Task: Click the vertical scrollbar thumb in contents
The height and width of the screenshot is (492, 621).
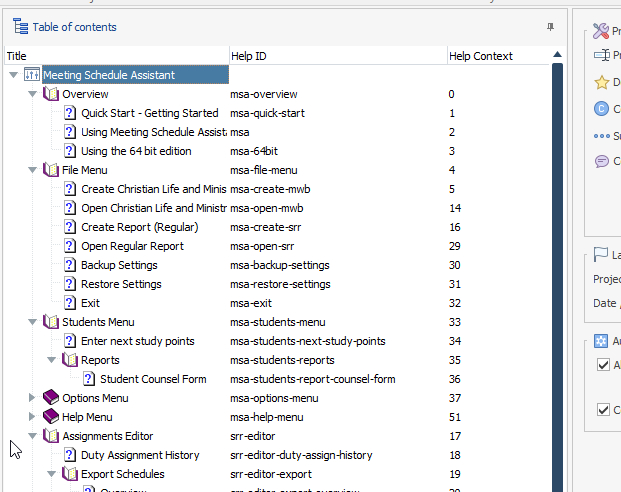Action: point(557,277)
